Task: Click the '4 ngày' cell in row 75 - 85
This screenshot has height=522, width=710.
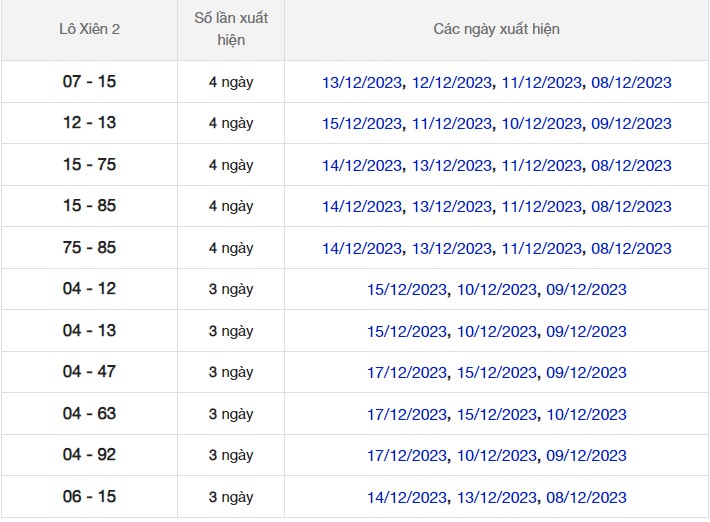Action: (231, 248)
